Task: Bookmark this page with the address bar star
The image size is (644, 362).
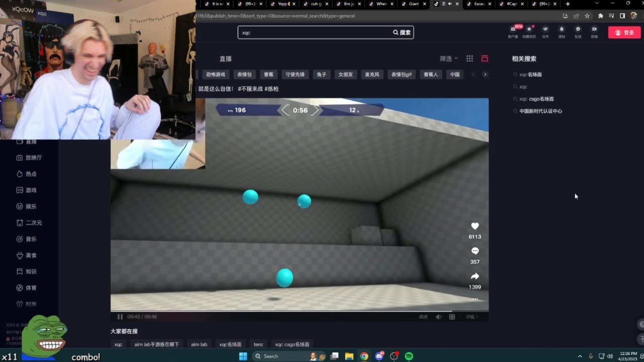Action: tap(587, 16)
